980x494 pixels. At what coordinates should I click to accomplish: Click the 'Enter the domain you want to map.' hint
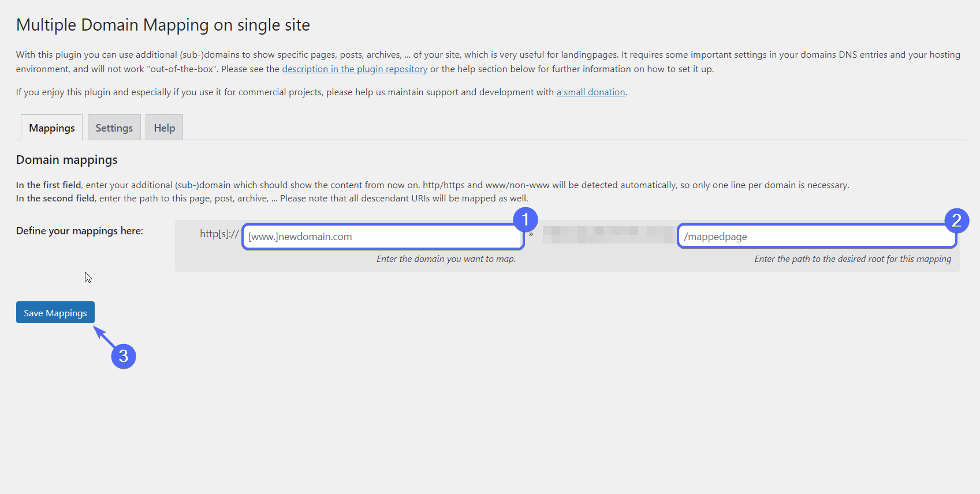[x=446, y=259]
